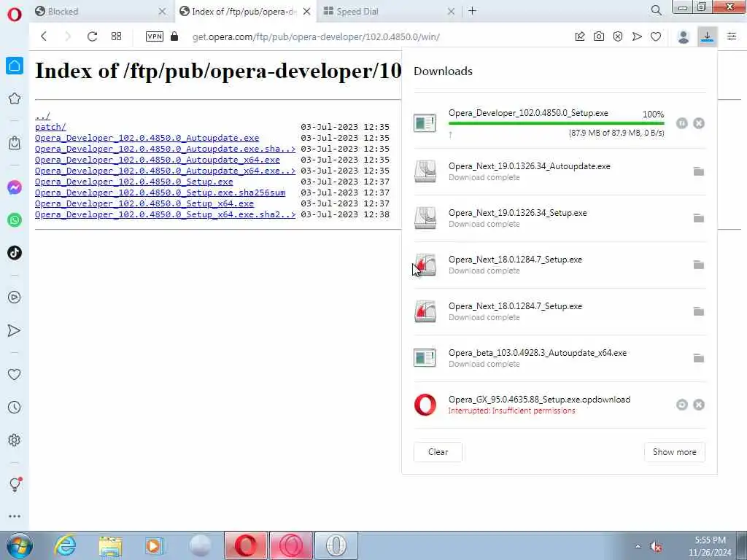Open the Opera menu logo button

click(15, 15)
